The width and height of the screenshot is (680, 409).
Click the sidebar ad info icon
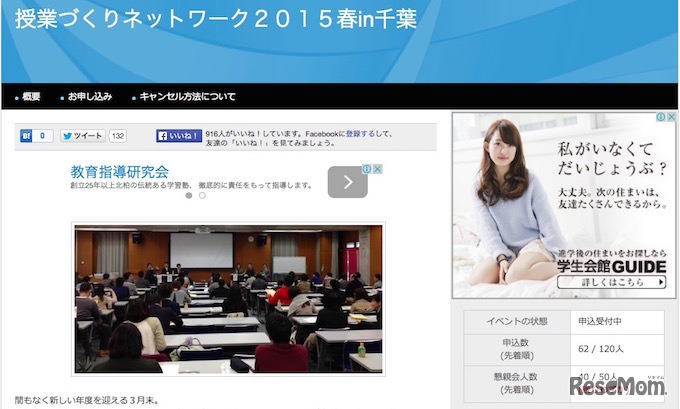(x=660, y=117)
